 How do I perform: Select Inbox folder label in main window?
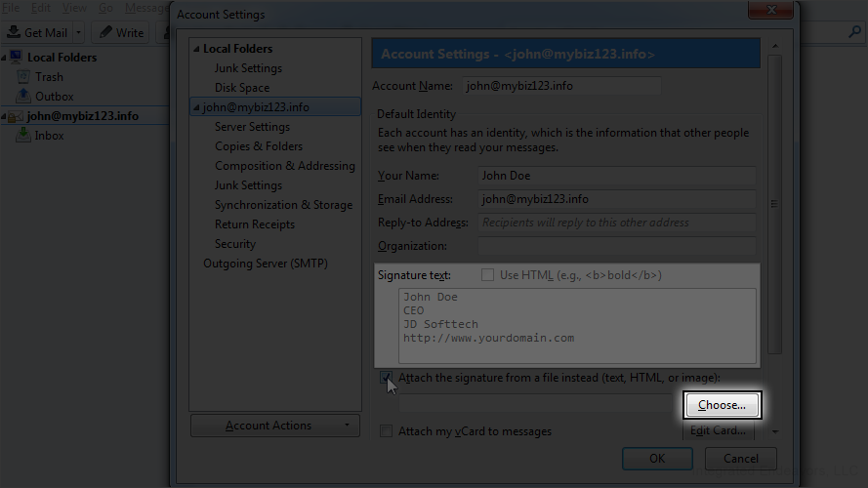point(49,136)
